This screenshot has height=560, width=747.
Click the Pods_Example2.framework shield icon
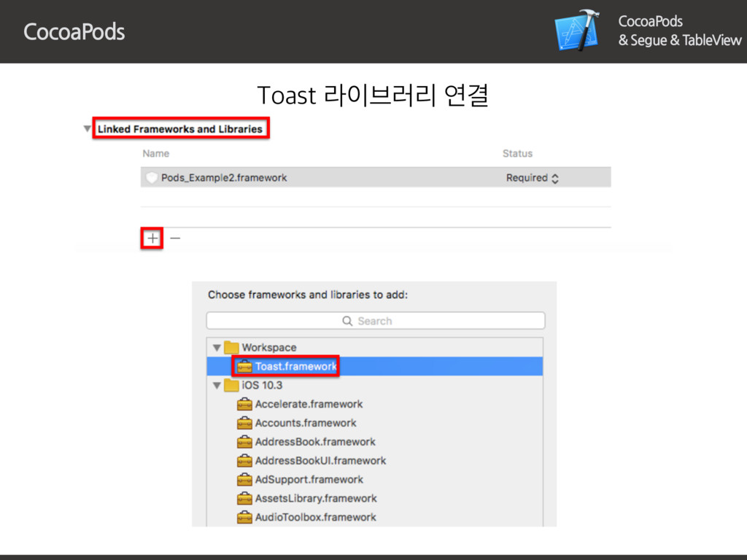click(x=152, y=178)
